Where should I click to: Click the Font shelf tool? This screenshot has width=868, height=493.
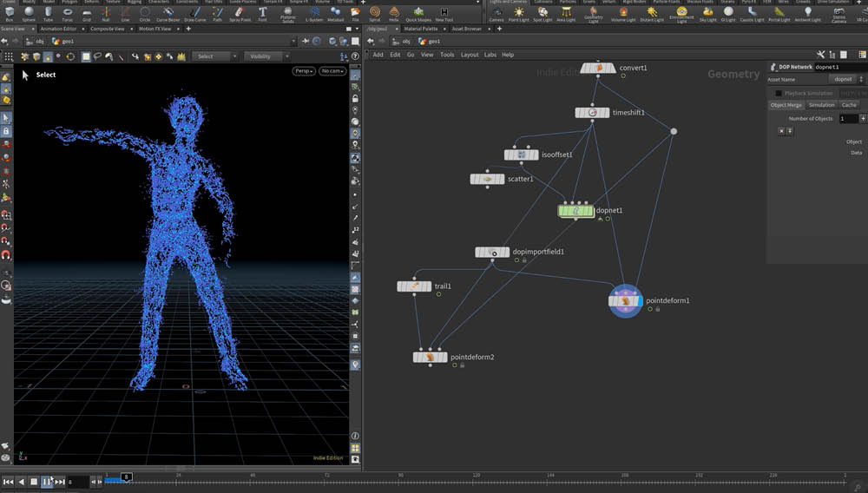click(262, 13)
